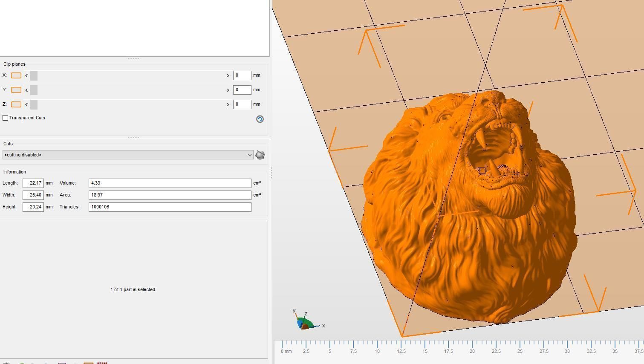Click the right arrow of Z clip slider
This screenshot has height=364, width=644.
coord(228,104)
